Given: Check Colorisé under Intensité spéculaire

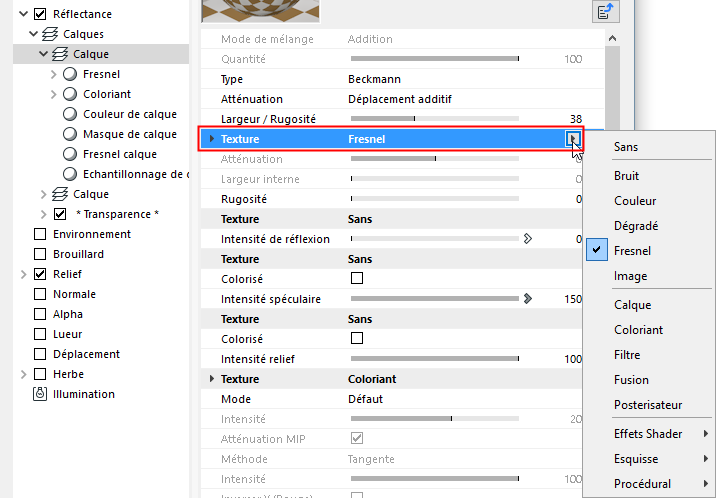Looking at the screenshot, I should 357,338.
